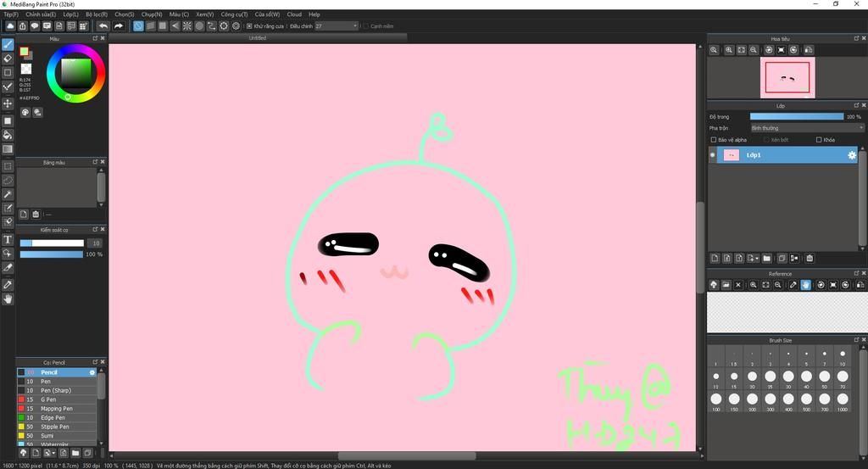
Task: Select the Hand tool in left toolbar
Action: click(x=8, y=299)
